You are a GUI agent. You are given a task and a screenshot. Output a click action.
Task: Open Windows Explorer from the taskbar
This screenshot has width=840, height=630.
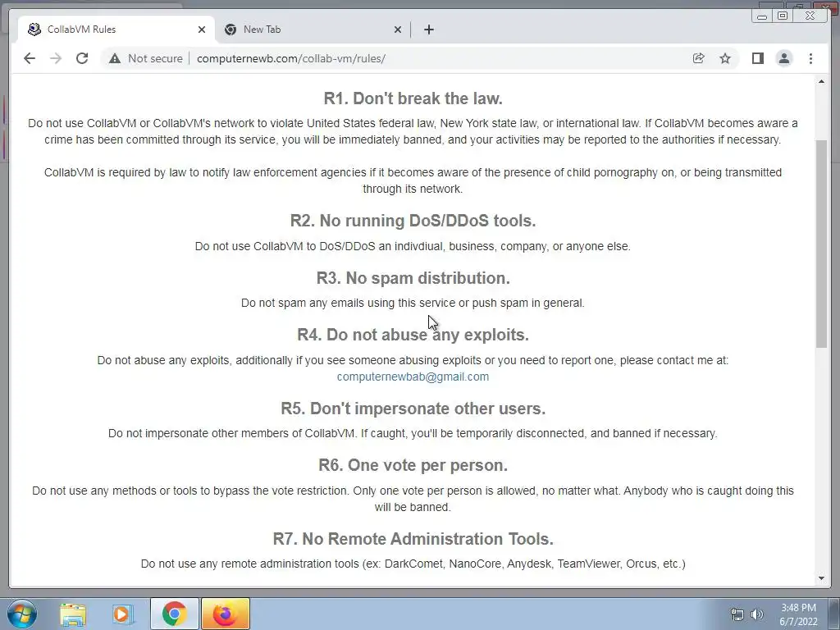[x=73, y=614]
